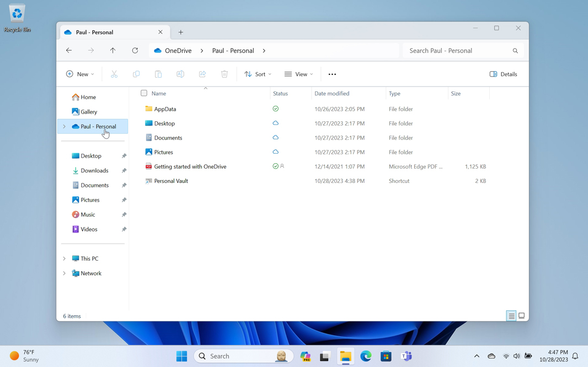Open the See more ellipsis menu
The image size is (588, 367).
pos(332,74)
